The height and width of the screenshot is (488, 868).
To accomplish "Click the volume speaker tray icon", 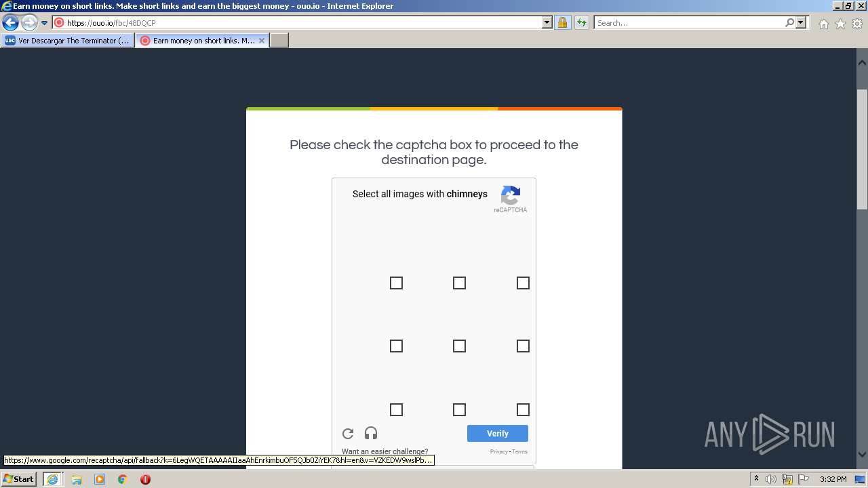I will coord(771,479).
